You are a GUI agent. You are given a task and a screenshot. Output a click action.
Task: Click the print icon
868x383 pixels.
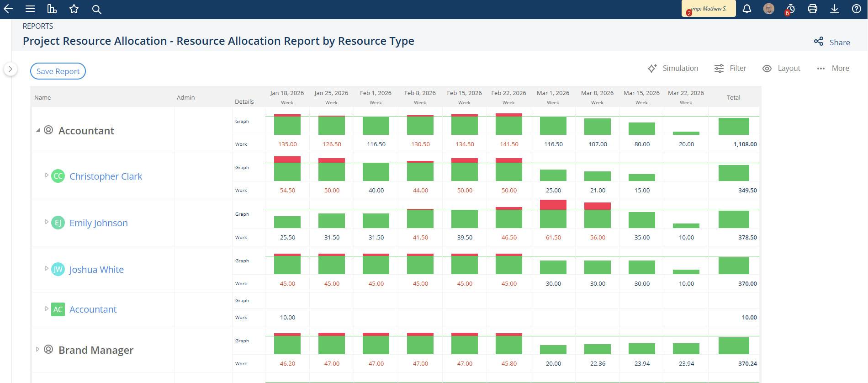pyautogui.click(x=813, y=9)
